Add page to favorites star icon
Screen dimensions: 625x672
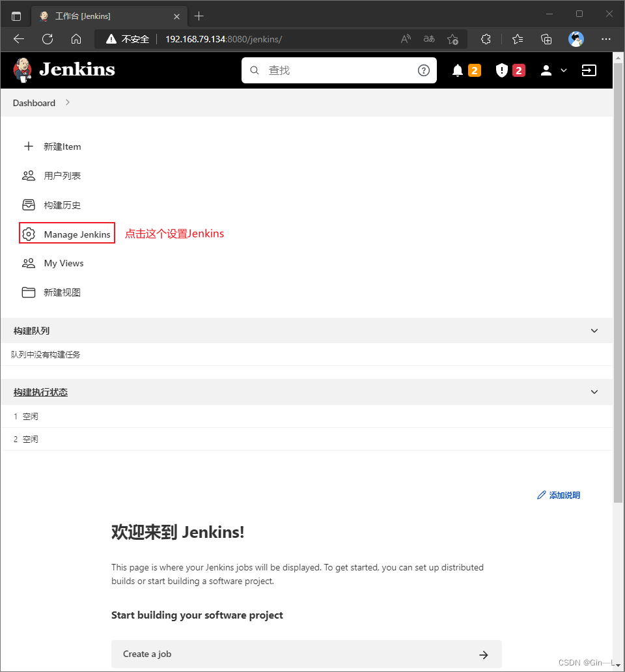click(452, 39)
